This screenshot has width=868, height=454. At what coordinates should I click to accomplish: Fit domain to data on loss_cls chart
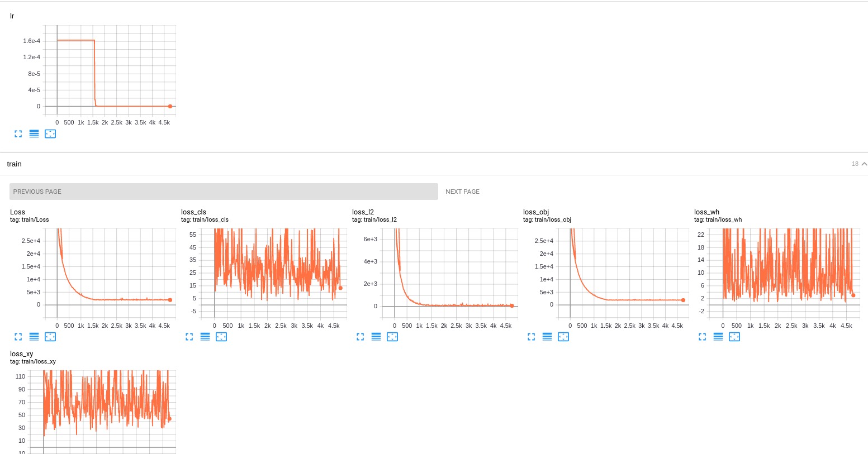click(221, 337)
